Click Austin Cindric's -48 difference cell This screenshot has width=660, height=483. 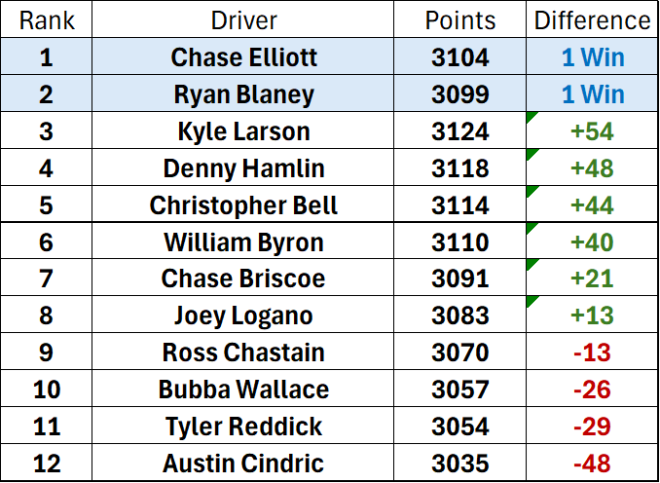point(592,463)
